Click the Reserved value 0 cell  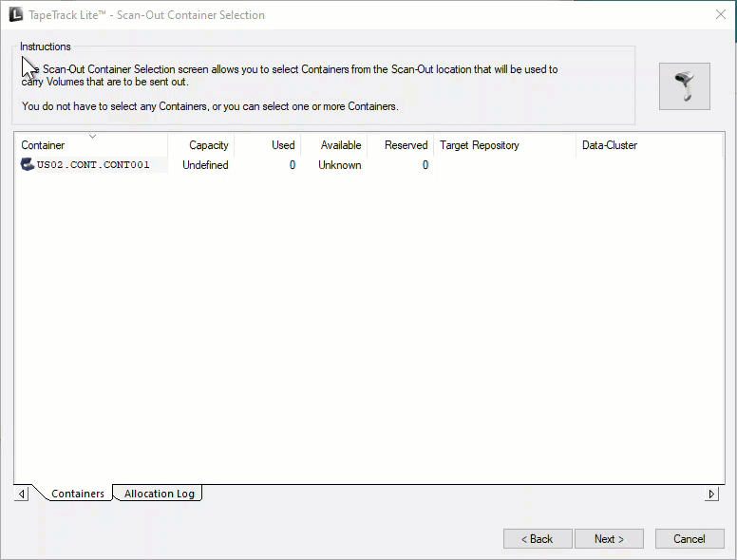click(x=425, y=165)
